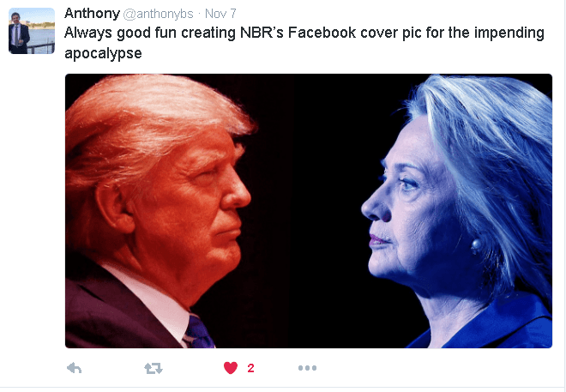This screenshot has height=392, width=566.
Task: Click the word apocalypse in the tweet
Action: pyautogui.click(x=103, y=53)
